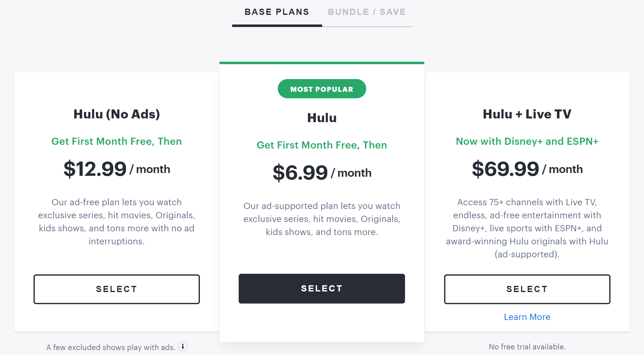
Task: Choose Select under Hulu + Live TV
Action: click(x=527, y=289)
